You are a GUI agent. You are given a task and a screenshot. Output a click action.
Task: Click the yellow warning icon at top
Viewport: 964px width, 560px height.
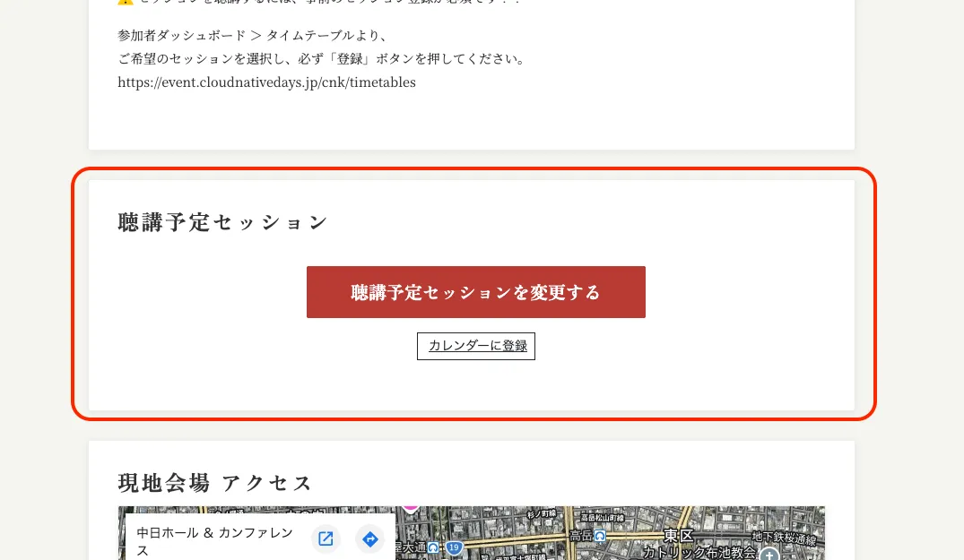click(x=125, y=2)
